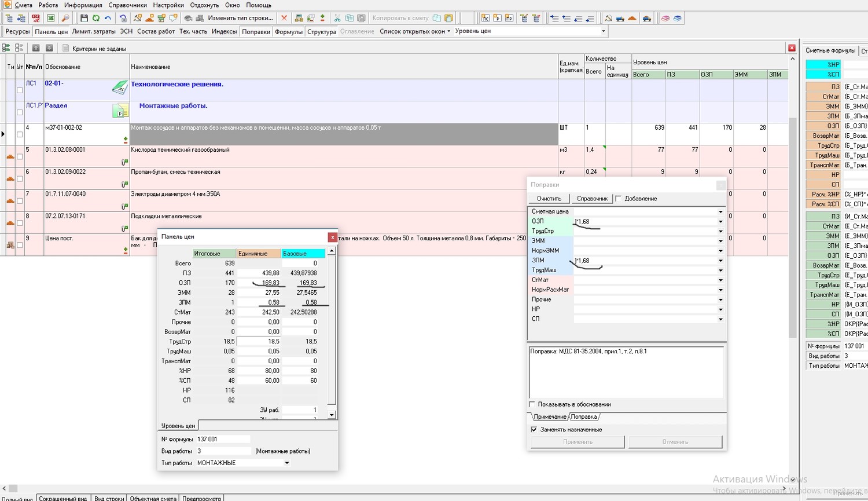Enable the Добавление checkbox in Поправки

[619, 199]
